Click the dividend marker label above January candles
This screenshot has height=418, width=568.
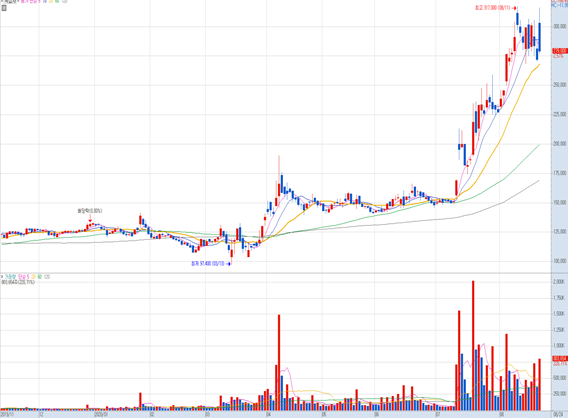90,211
